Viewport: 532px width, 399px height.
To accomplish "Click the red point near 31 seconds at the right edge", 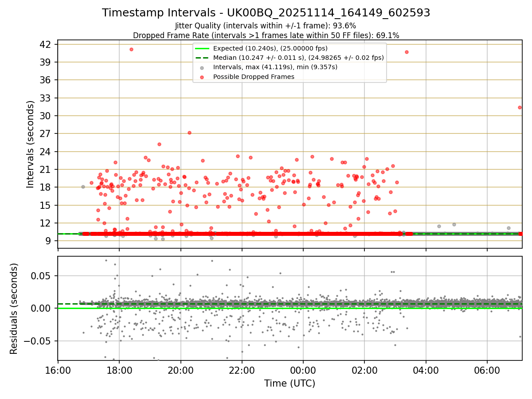I will coord(520,107).
